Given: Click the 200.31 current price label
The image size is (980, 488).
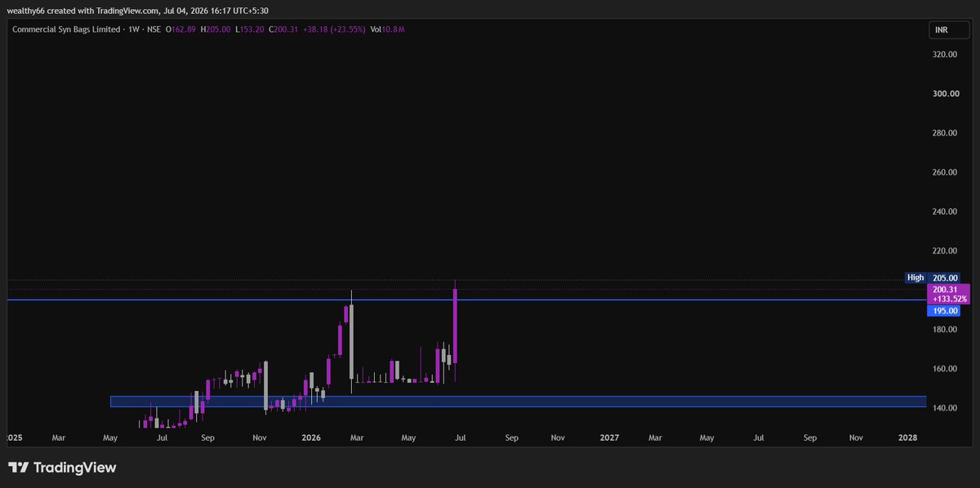Looking at the screenshot, I should (x=948, y=294).
